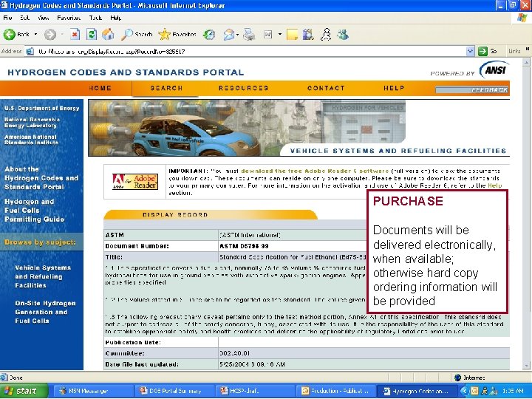Click the MSN buddies toolbar icon
The height and width of the screenshot is (399, 532).
tap(343, 34)
